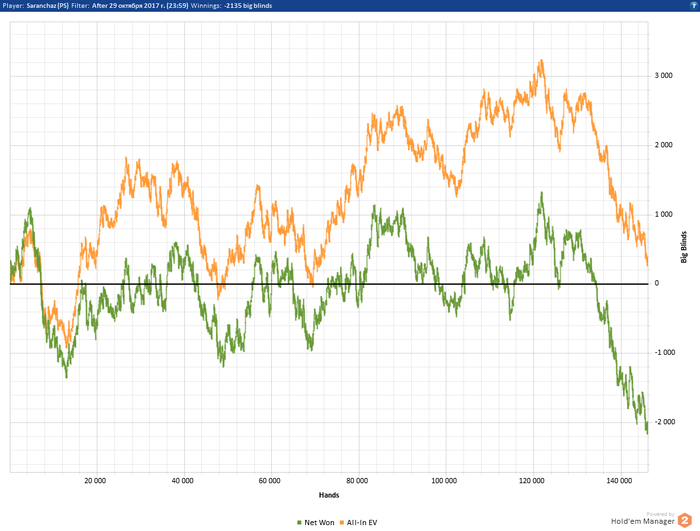
Task: Click the '3 000' y-axis label
Action: [664, 75]
